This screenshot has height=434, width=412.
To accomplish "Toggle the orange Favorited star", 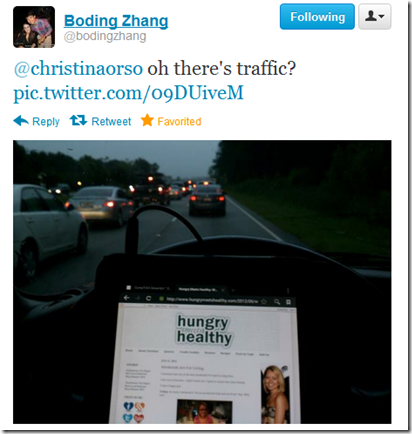I will pyautogui.click(x=147, y=120).
